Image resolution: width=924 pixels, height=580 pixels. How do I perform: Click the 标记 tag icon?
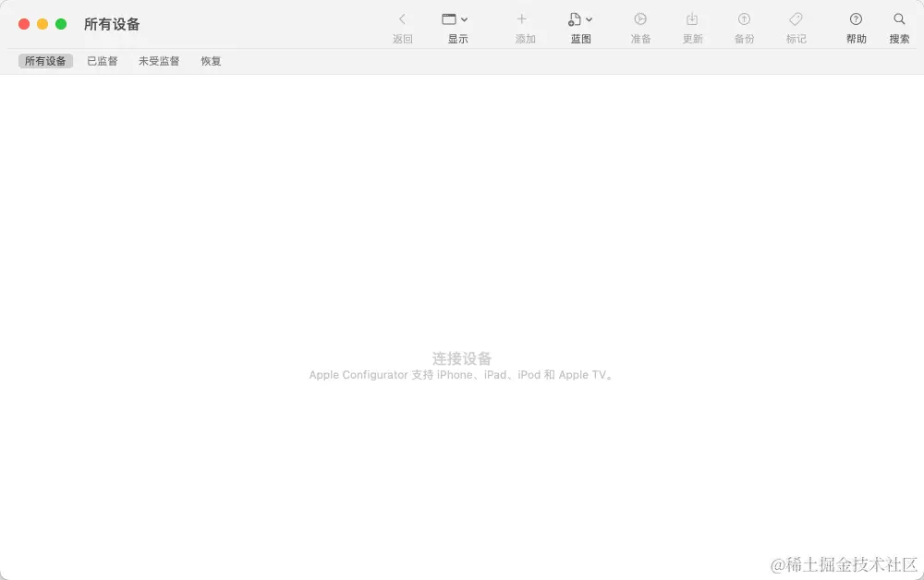796,19
